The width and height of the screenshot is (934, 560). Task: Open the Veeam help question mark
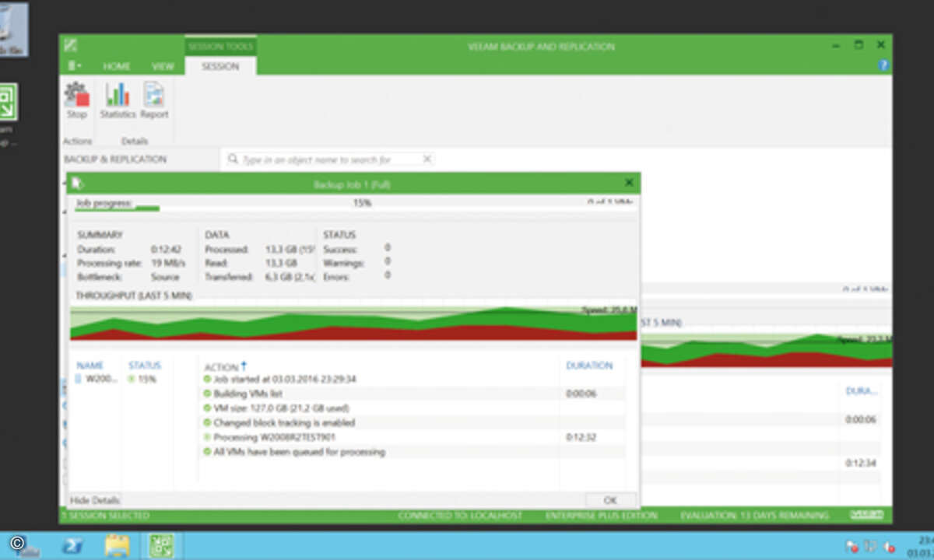point(883,66)
